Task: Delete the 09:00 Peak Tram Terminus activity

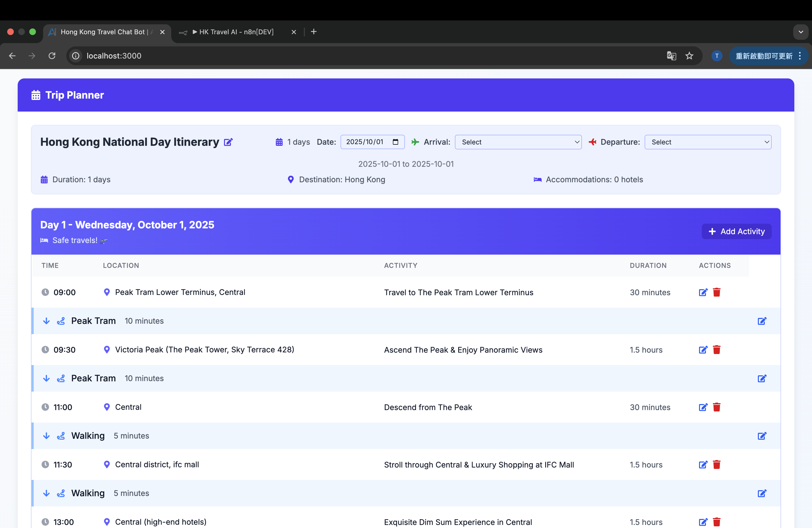Action: point(716,292)
